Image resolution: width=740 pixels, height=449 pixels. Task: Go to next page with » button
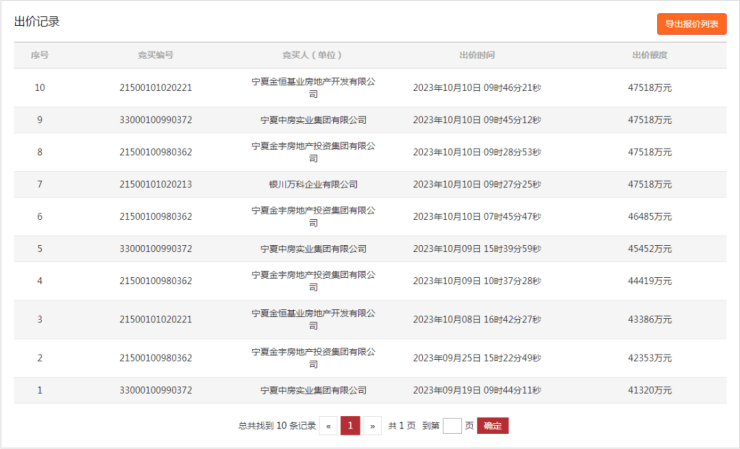tap(372, 426)
